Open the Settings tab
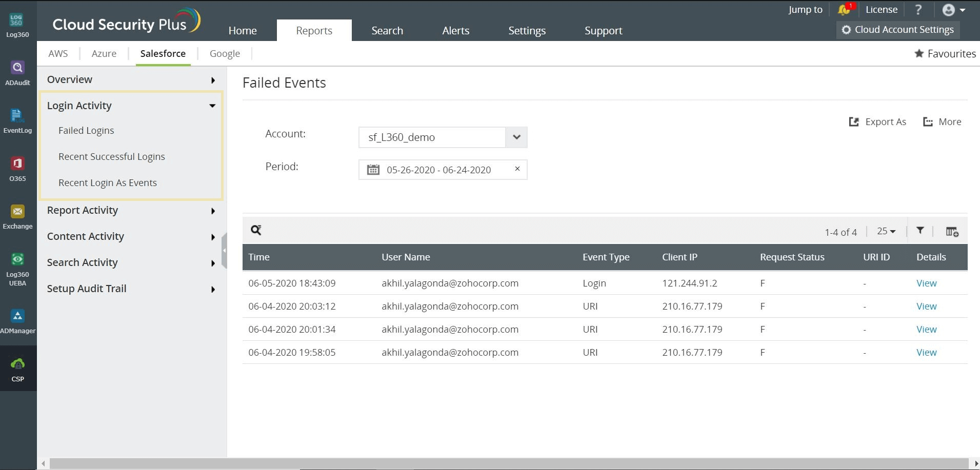Viewport: 980px width, 470px height. coord(527,30)
